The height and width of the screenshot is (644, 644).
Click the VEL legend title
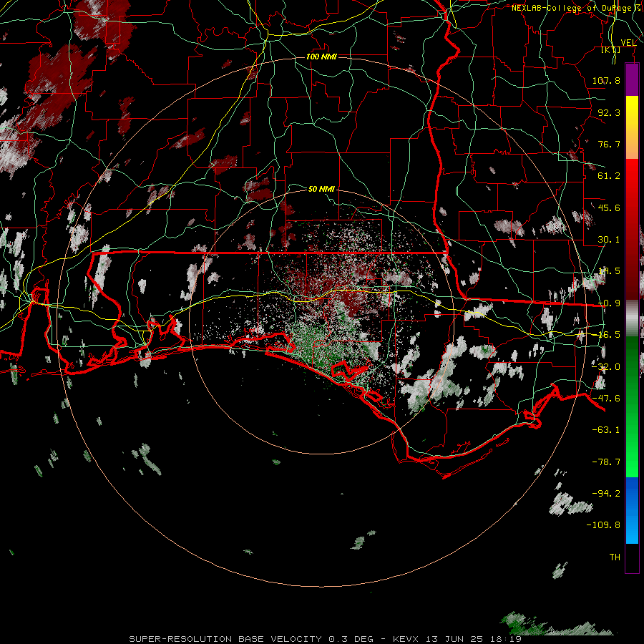tap(628, 43)
